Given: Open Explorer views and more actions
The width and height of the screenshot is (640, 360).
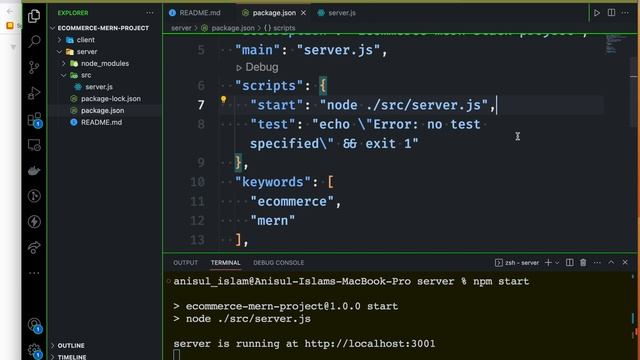Looking at the screenshot, I should (150, 13).
